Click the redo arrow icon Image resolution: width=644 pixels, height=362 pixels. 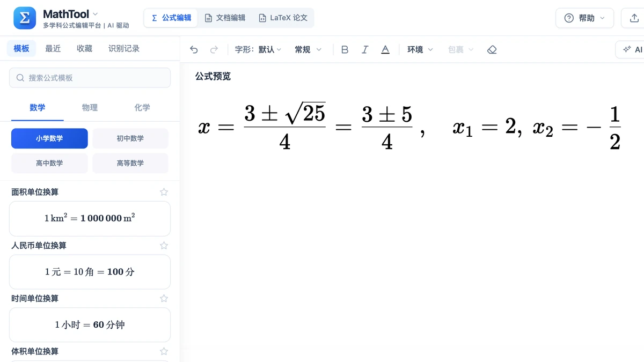point(214,50)
